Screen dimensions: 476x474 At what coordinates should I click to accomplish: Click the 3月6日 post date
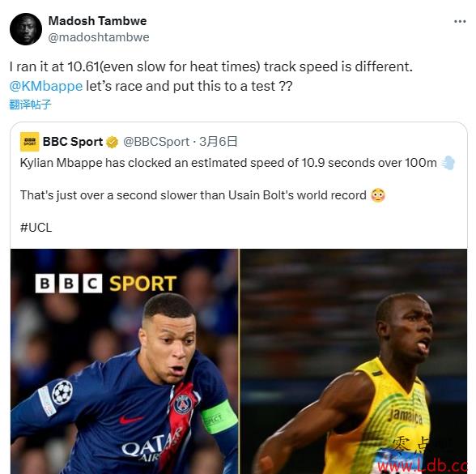(218, 142)
